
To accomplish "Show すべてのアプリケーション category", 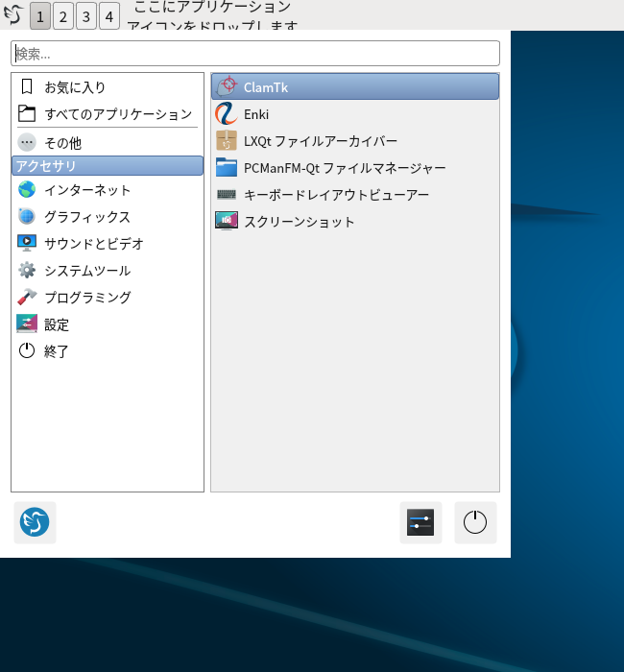I will (x=108, y=114).
